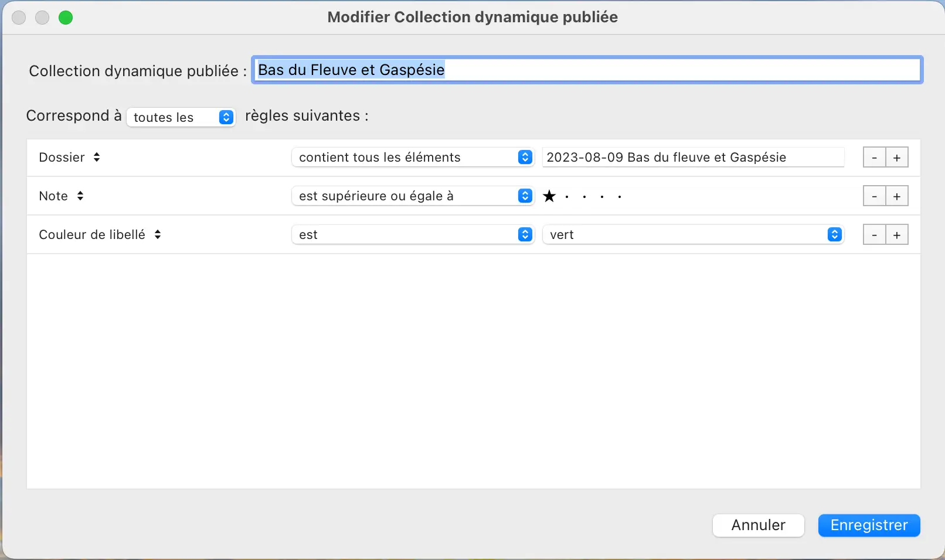Add a rule after the Note row
Screen dimensions: 945x560
pos(897,196)
